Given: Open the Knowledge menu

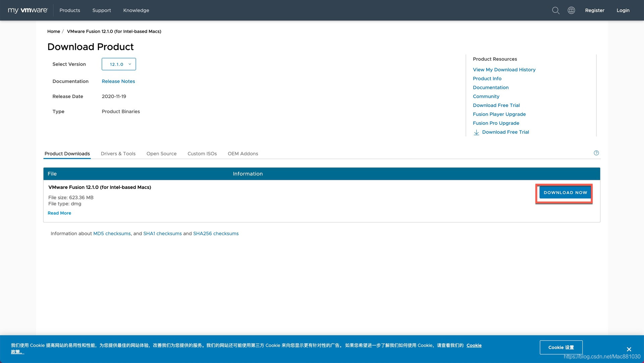Looking at the screenshot, I should [136, 10].
